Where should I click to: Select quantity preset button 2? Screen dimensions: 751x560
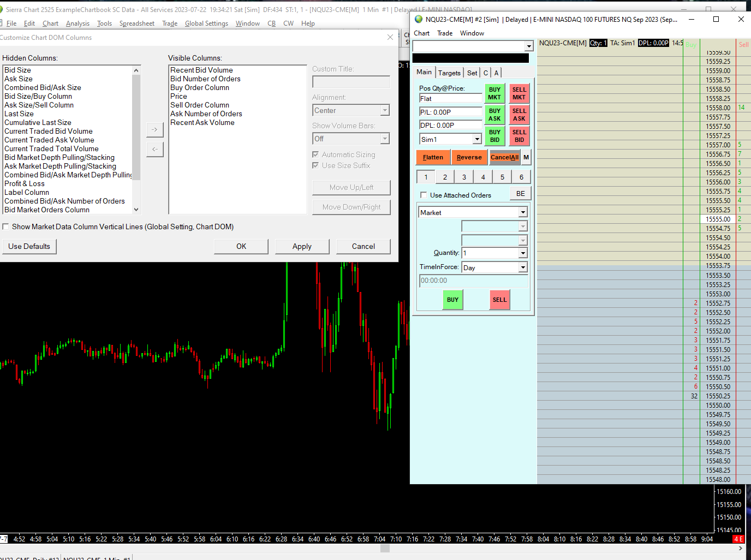445,177
